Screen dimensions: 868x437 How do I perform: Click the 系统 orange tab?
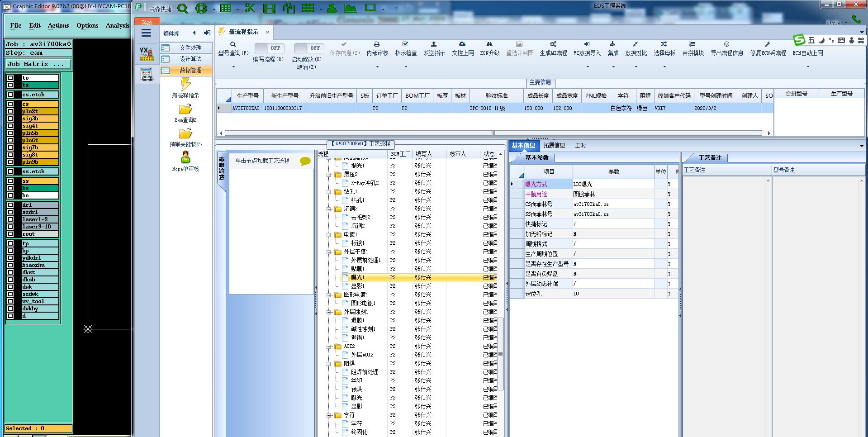147,22
